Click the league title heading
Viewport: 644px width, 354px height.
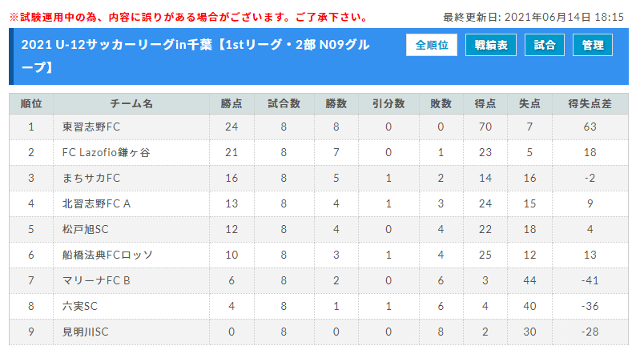195,56
